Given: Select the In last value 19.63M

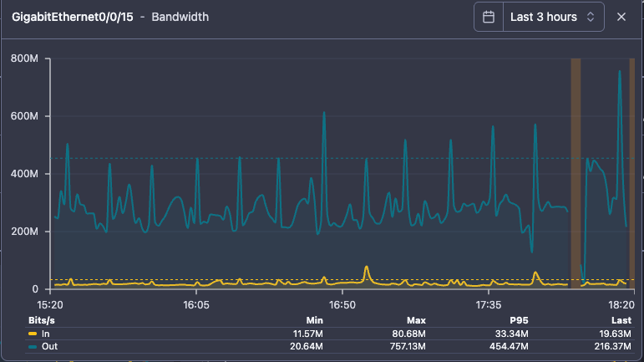Looking at the screenshot, I should pyautogui.click(x=615, y=334).
